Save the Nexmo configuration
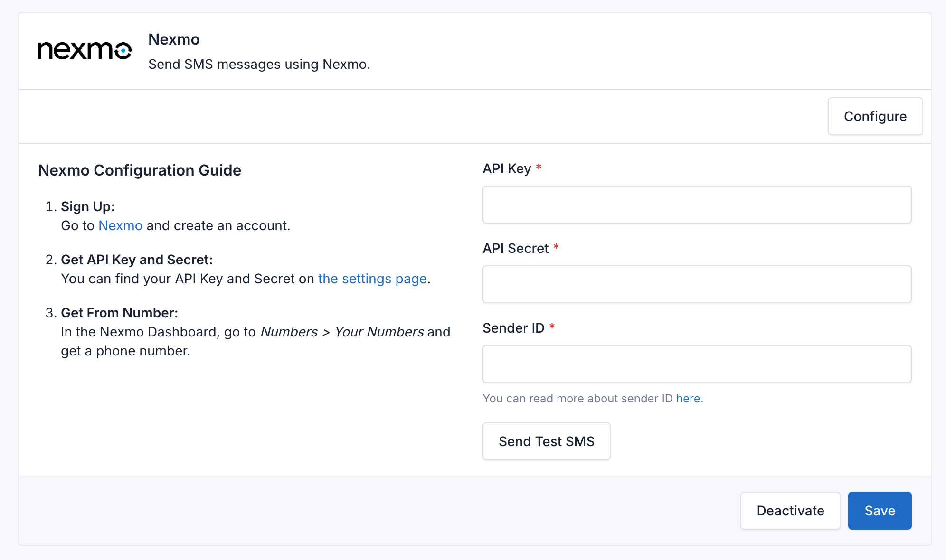946x560 pixels. click(x=880, y=511)
